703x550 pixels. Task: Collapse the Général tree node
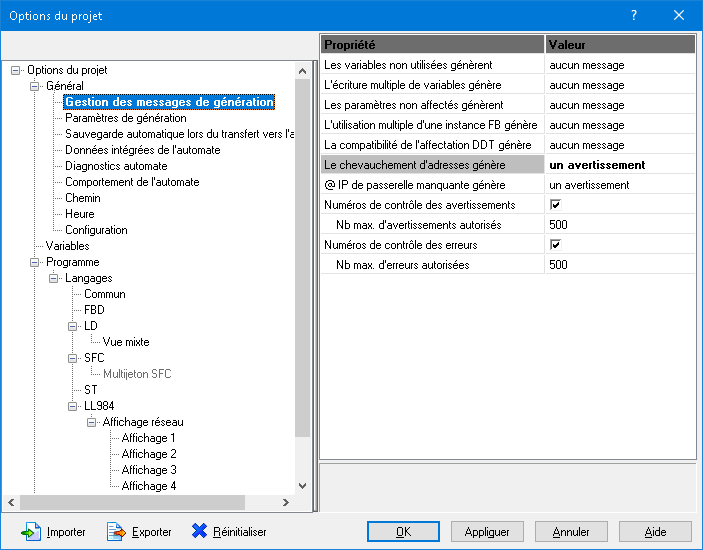(x=34, y=86)
